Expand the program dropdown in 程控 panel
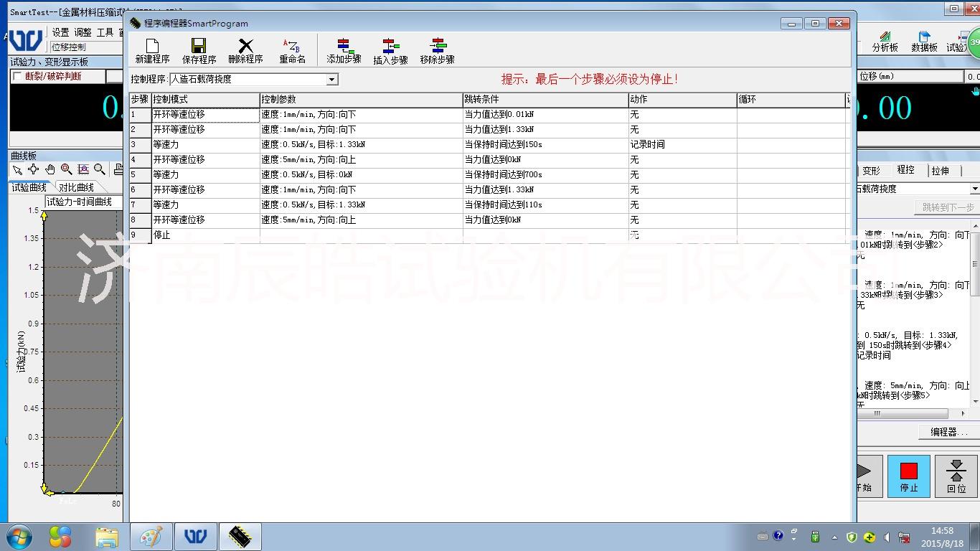Image resolution: width=980 pixels, height=551 pixels. [x=974, y=189]
